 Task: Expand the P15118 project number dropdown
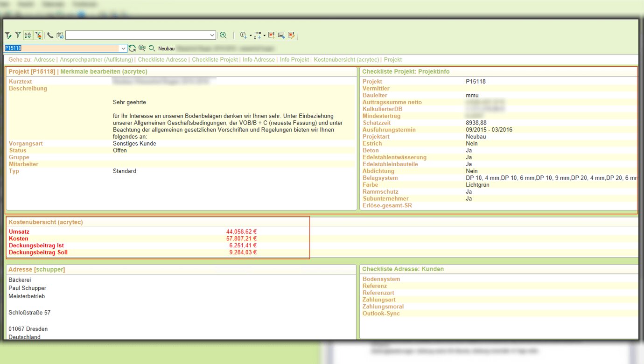(x=123, y=48)
